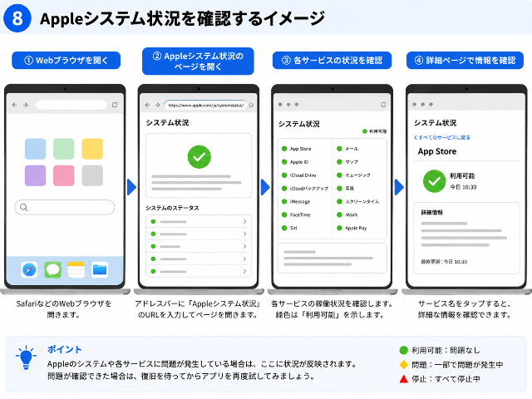Screen dimensions: 532x399
Task: Open the ミュージック service entry
Action: [353, 175]
